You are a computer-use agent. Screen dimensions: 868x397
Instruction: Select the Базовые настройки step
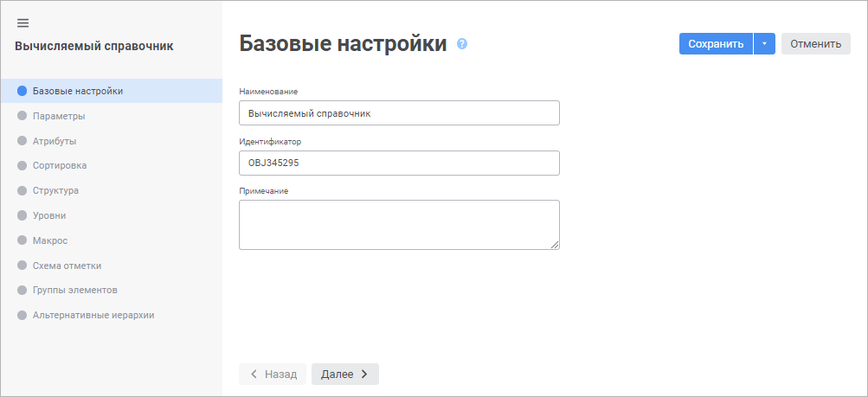point(77,91)
